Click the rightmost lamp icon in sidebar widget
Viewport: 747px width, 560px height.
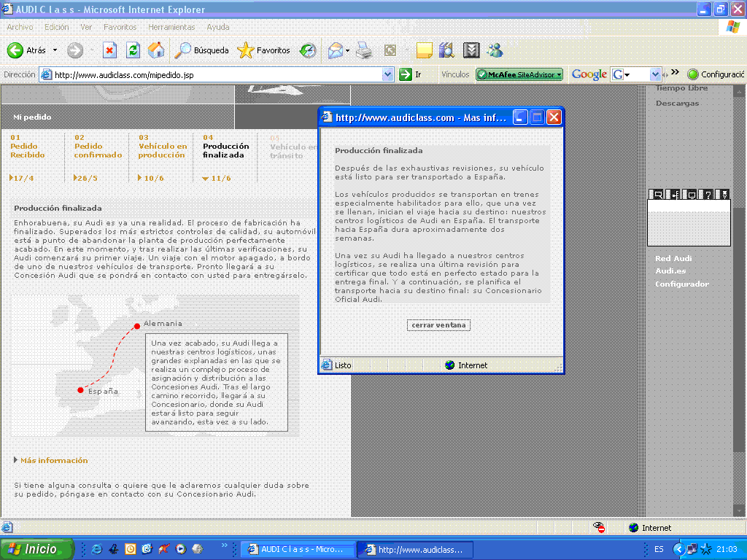pos(724,194)
